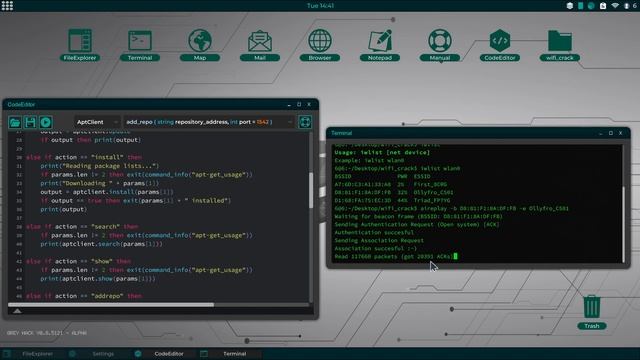Image resolution: width=640 pixels, height=360 pixels.
Task: Minimize the Terminal window
Action: click(x=601, y=133)
